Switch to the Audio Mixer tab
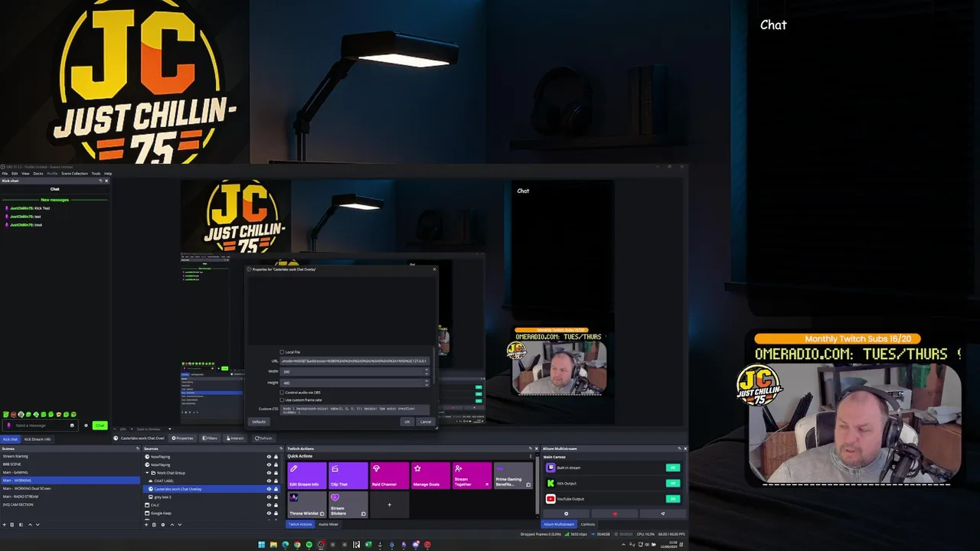The width and height of the screenshot is (980, 551). tap(328, 524)
